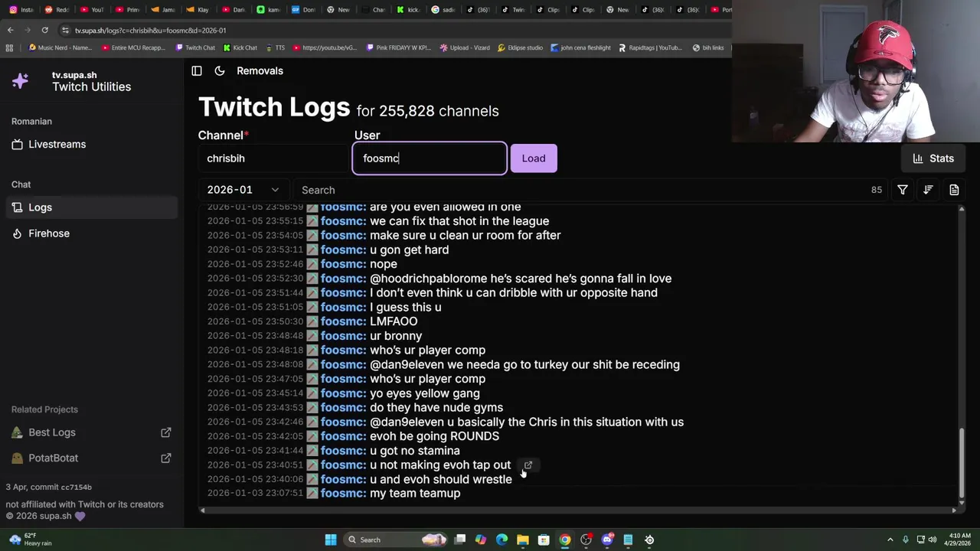Screen dimensions: 980x551
Task: Click the vertical scrollbar thumb of logs
Action: click(962, 462)
